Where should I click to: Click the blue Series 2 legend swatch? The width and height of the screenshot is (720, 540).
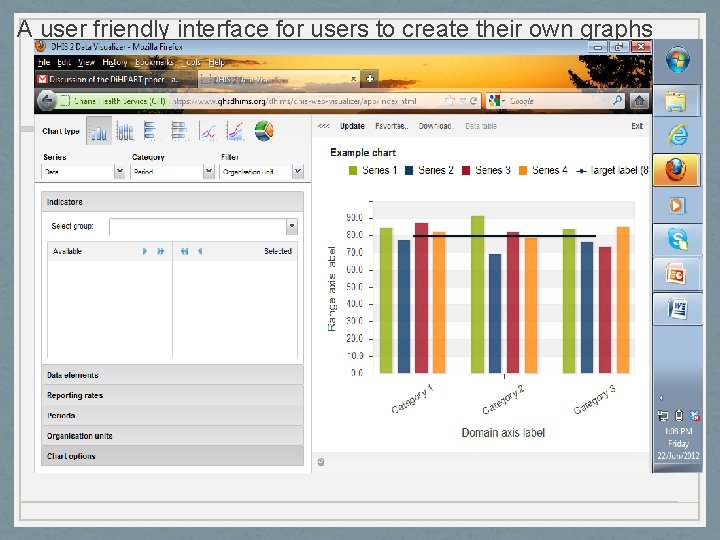(409, 171)
